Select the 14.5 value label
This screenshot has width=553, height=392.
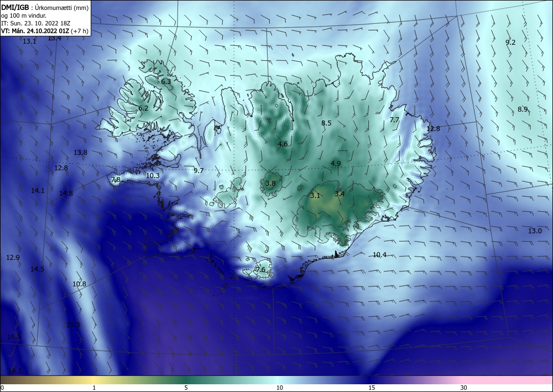point(37,269)
